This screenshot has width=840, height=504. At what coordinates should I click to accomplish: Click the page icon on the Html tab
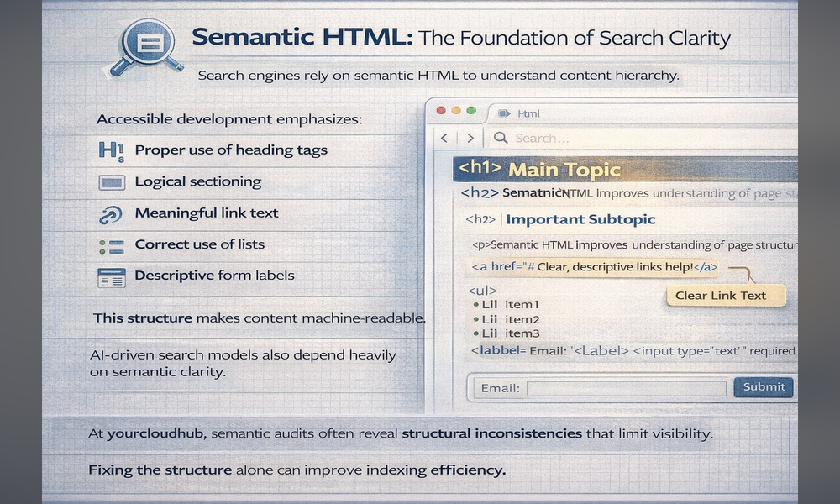click(x=504, y=113)
